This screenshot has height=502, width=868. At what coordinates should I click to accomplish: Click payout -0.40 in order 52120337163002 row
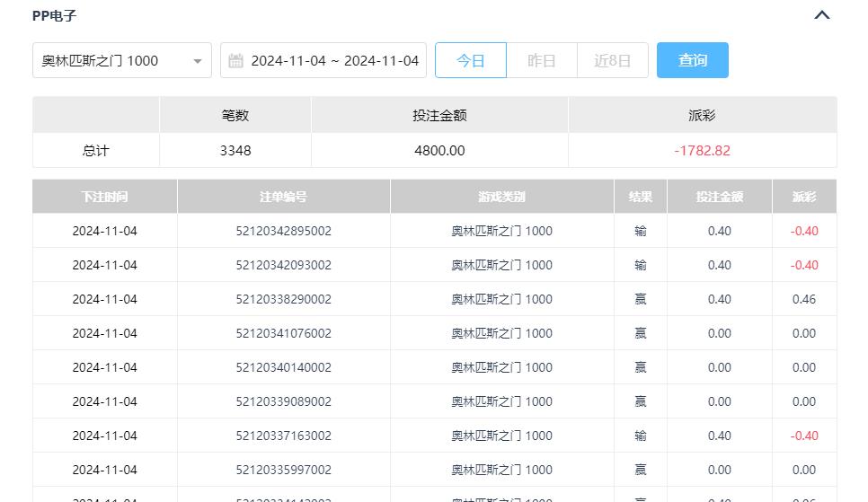(804, 436)
